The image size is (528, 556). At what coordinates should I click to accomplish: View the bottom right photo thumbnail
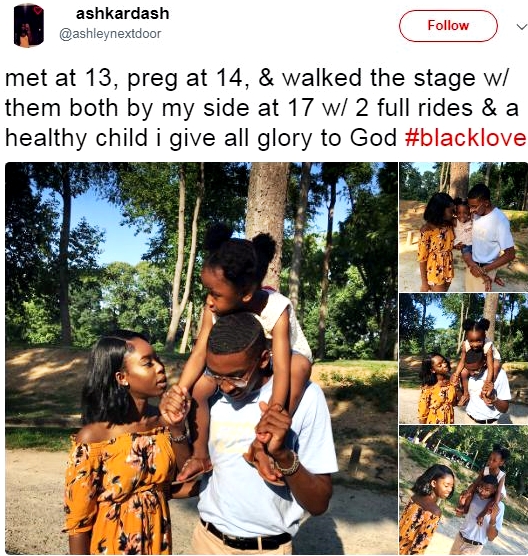coord(463,490)
